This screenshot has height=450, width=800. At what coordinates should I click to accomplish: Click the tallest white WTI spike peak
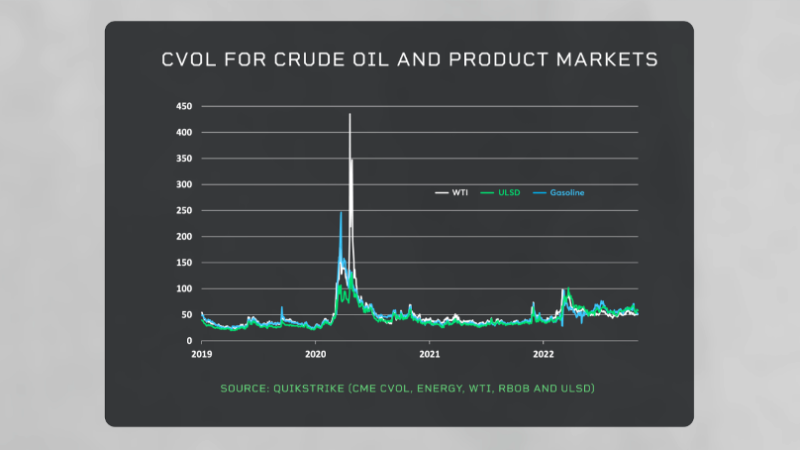pos(349,115)
